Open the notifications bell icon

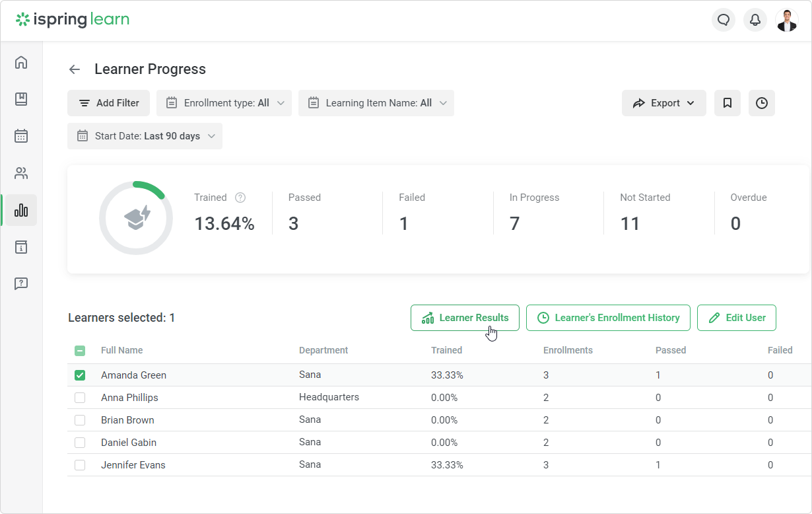point(755,20)
